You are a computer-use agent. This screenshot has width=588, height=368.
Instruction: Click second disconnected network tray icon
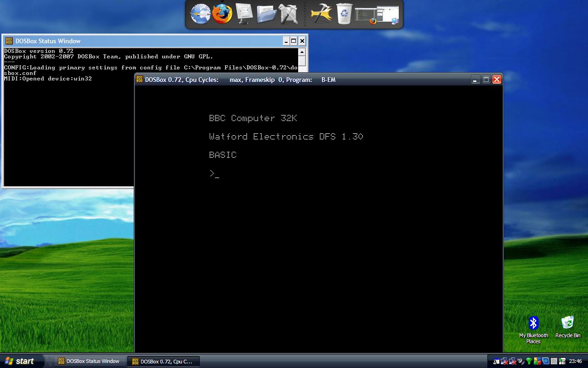point(513,362)
